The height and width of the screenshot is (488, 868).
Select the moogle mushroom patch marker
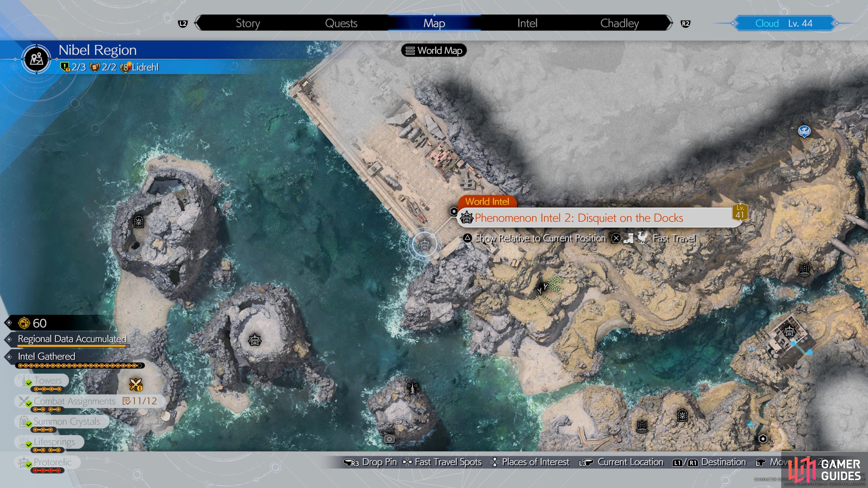click(542, 289)
